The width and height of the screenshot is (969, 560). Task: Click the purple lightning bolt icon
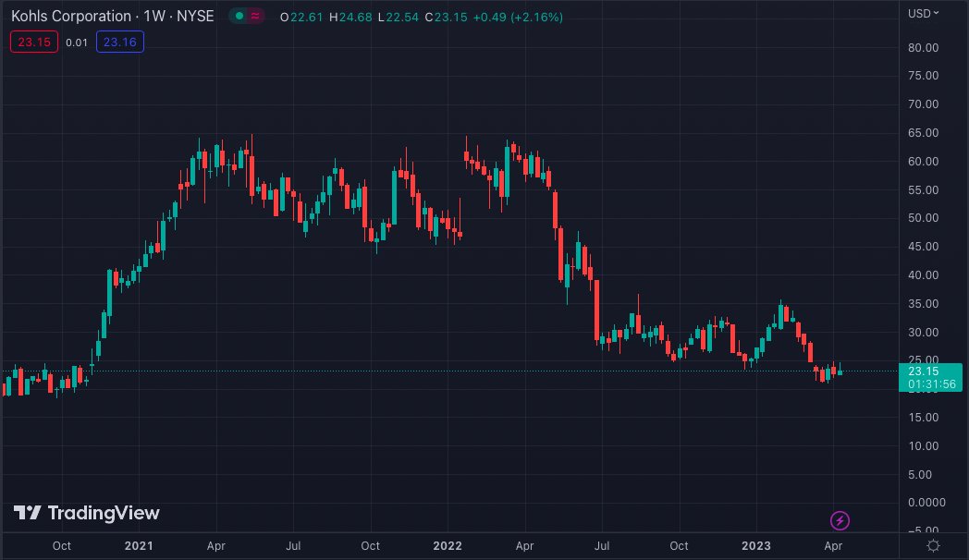[840, 520]
